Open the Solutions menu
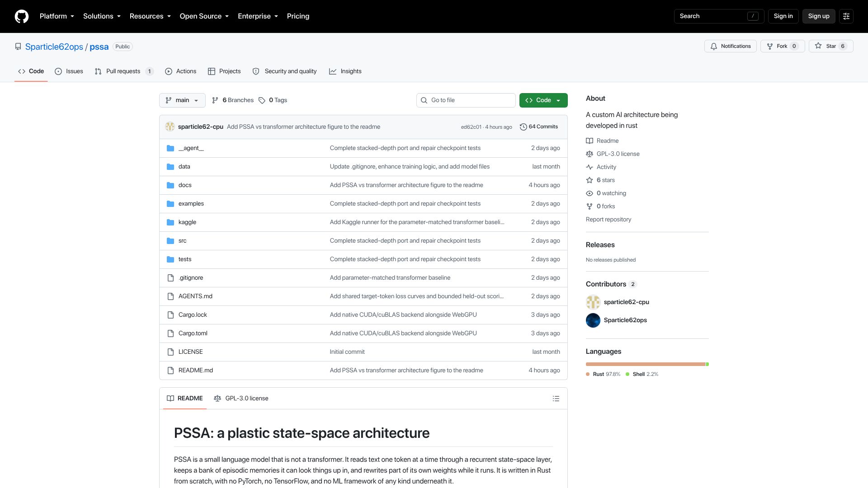This screenshot has width=868, height=488. pyautogui.click(x=102, y=16)
